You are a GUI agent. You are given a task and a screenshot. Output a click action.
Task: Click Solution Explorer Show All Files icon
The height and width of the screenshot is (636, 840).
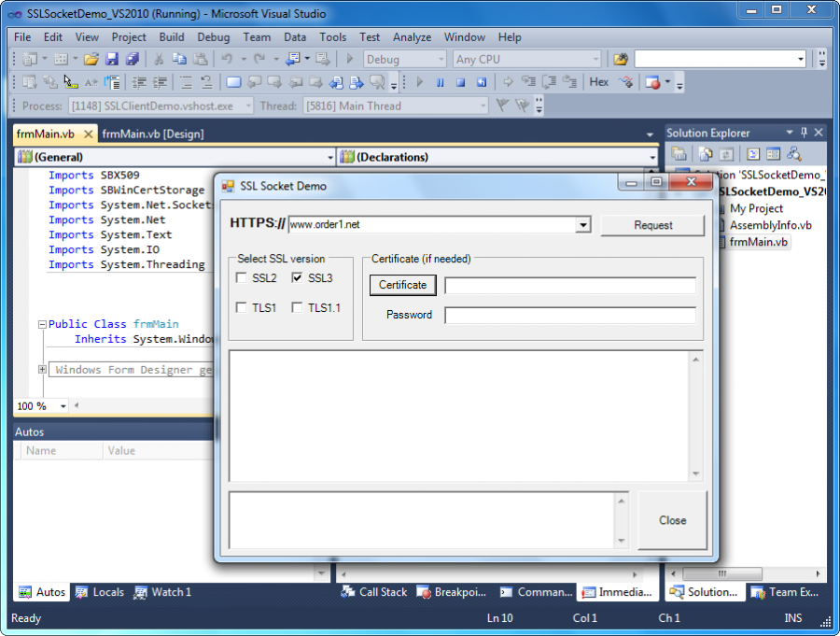coord(705,154)
